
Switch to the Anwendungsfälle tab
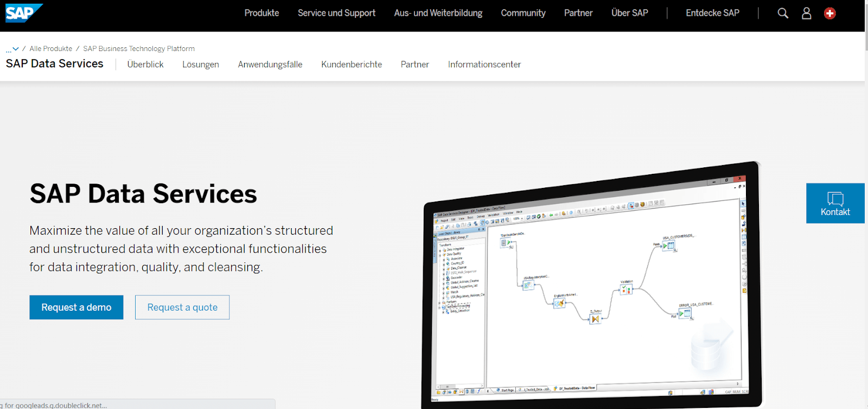coord(270,65)
